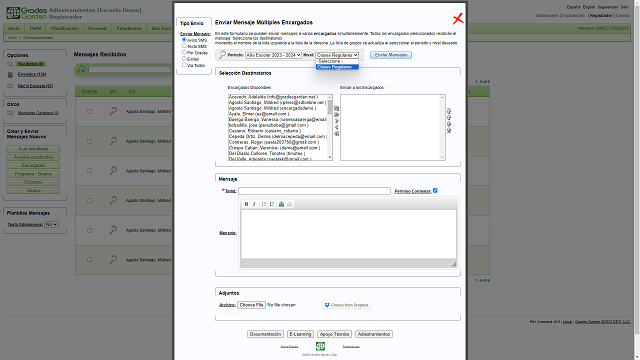This screenshot has width=640, height=360.
Task: Click the Grades Garden logo in dialog footer
Action: (320, 346)
